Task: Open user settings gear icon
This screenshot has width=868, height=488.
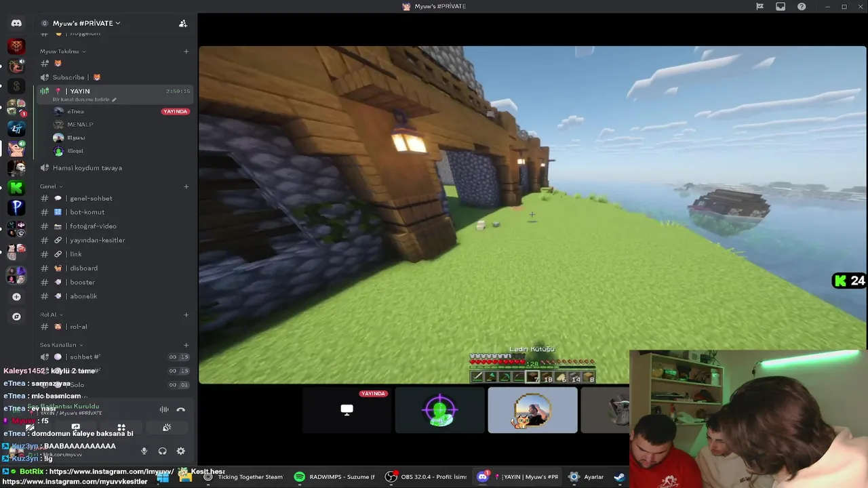Action: (180, 451)
